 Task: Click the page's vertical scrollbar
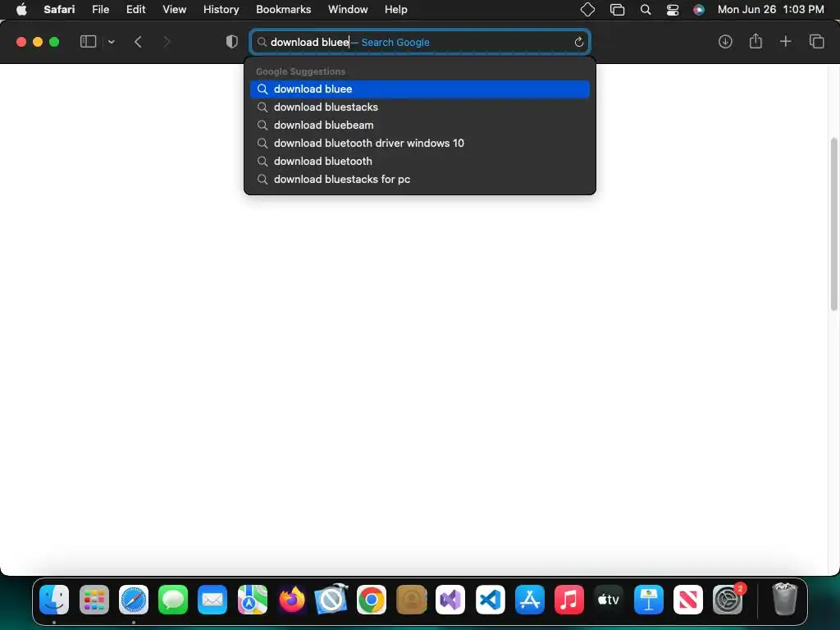tap(833, 224)
